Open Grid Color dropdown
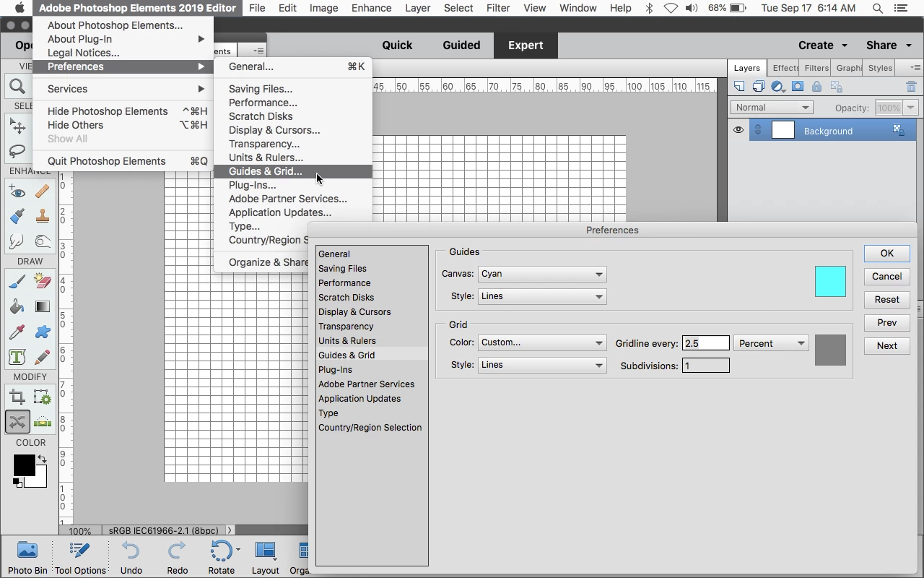Viewport: 924px width, 578px height. coord(541,342)
